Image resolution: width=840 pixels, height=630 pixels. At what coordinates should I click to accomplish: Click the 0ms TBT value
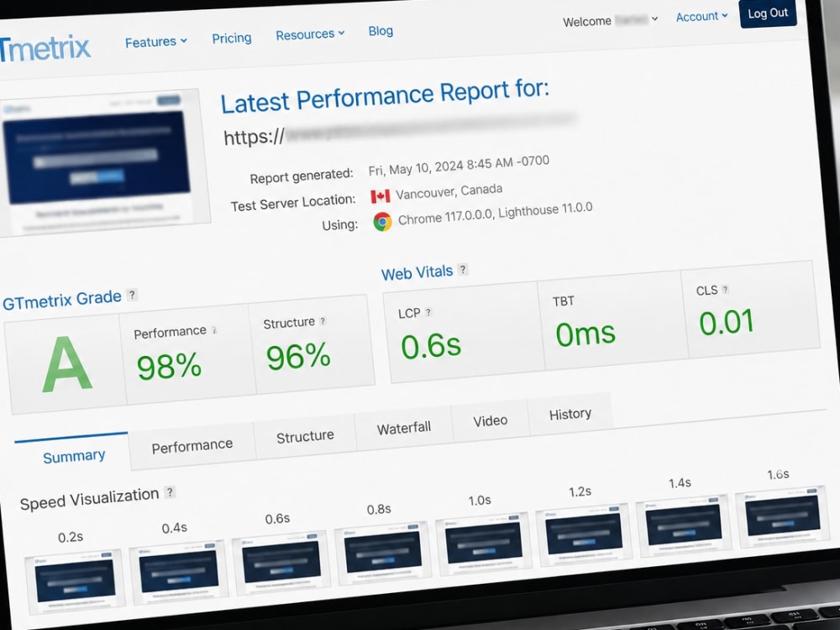click(585, 333)
